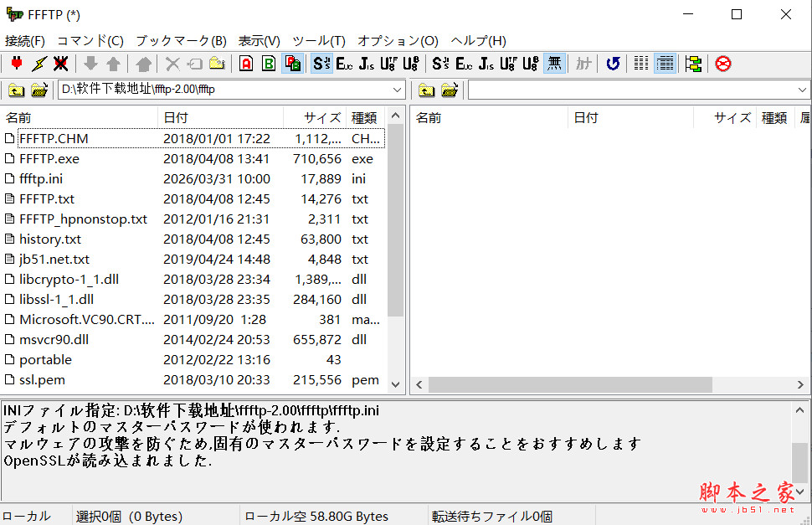This screenshot has height=525, width=812.
Task: Expand the local path dropdown
Action: pyautogui.click(x=397, y=90)
